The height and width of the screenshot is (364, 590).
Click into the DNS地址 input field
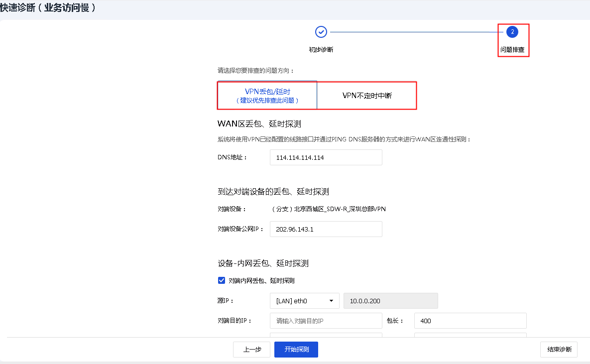[326, 157]
